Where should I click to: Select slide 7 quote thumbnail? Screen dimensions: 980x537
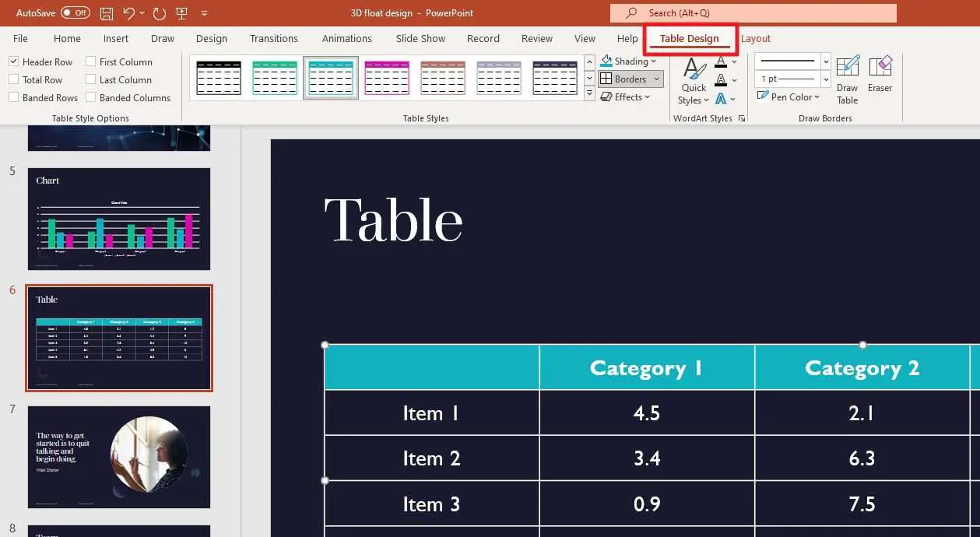119,457
